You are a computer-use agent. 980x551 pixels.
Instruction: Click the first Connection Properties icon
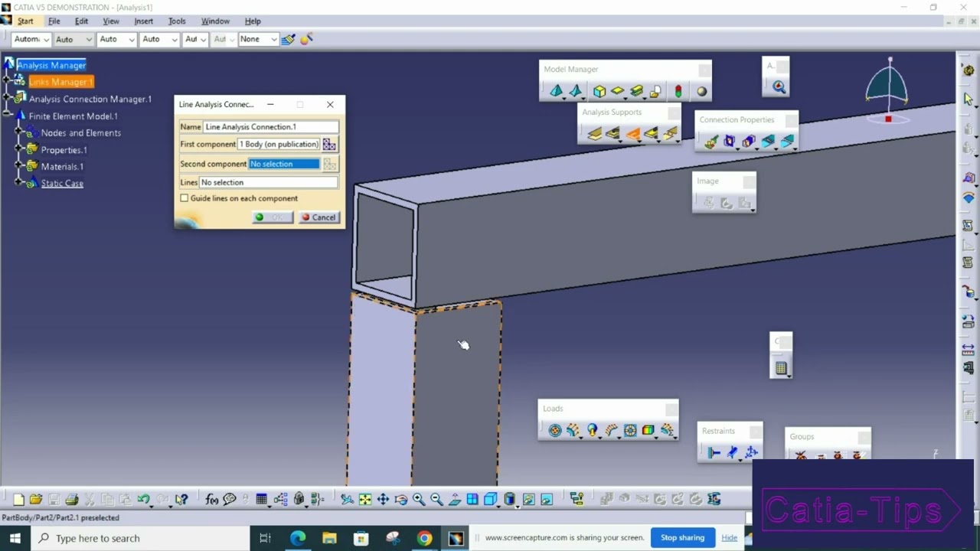tap(711, 141)
